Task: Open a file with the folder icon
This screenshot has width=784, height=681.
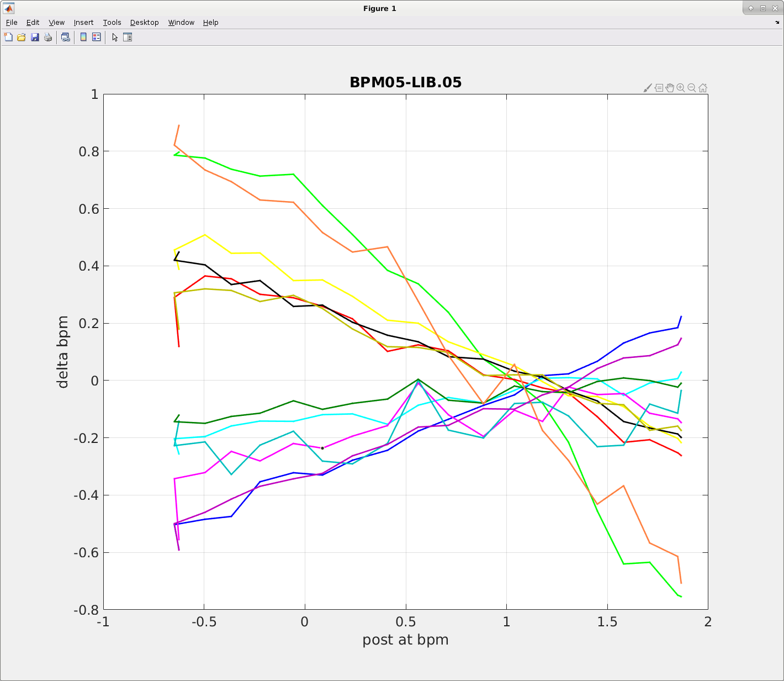Action: [22, 38]
